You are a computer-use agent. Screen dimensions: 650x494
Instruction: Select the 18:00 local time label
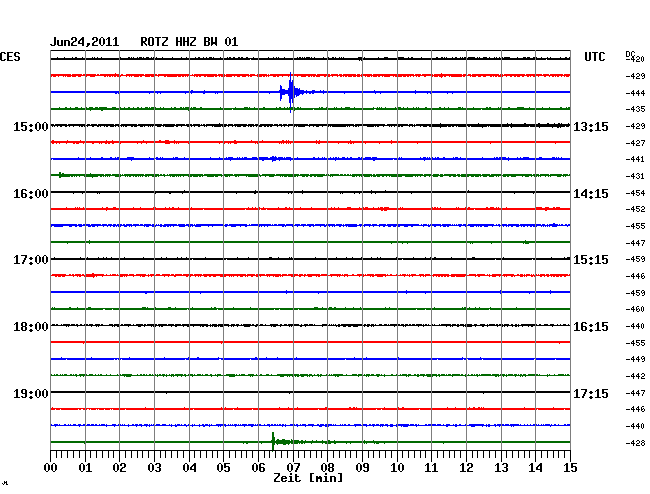click(x=31, y=327)
